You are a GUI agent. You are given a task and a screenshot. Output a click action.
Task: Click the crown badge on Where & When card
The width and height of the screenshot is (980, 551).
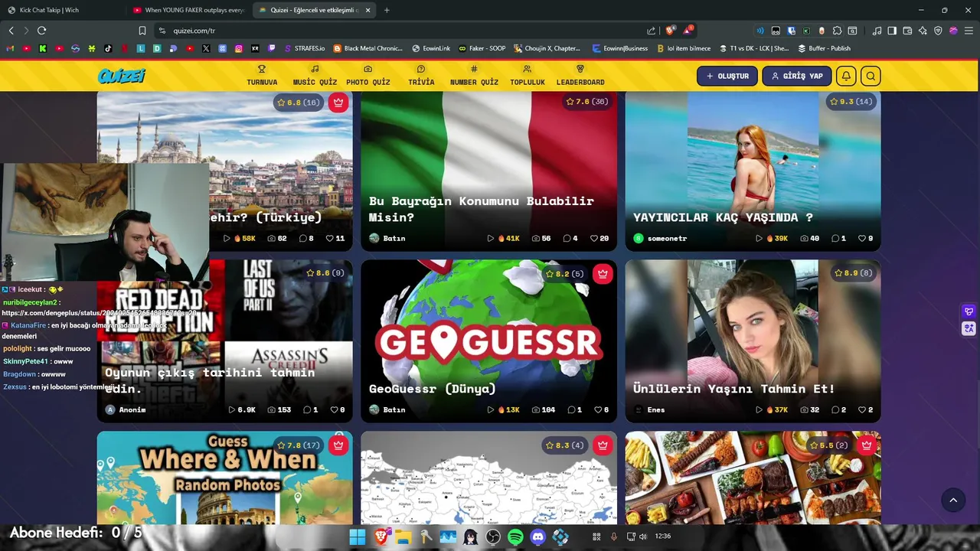(338, 445)
